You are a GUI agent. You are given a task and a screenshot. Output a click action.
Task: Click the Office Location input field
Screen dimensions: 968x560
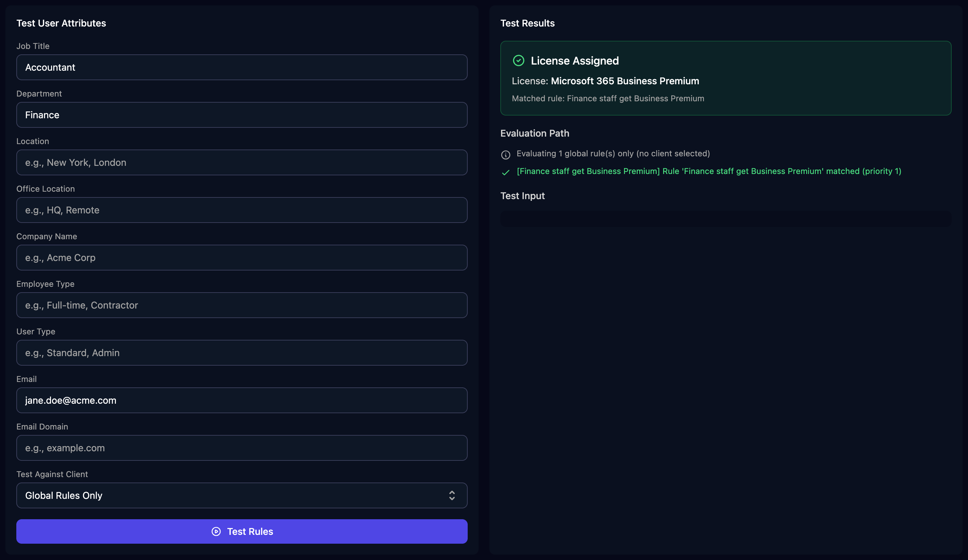(x=242, y=210)
